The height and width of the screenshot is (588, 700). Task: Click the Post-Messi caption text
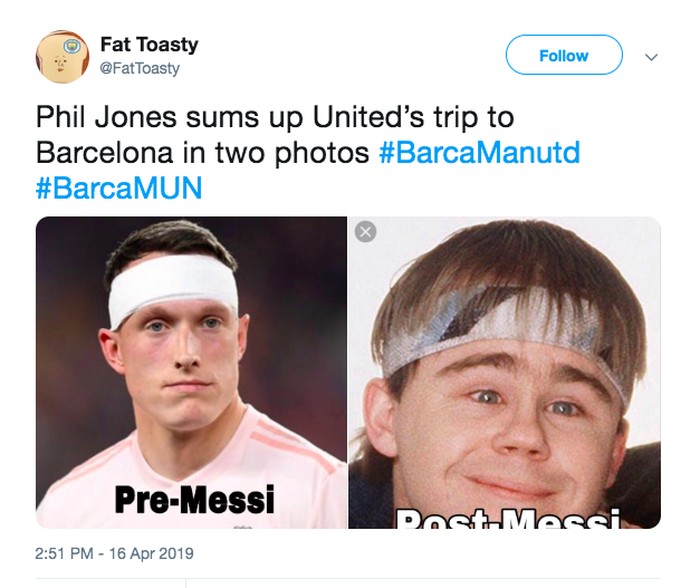508,519
